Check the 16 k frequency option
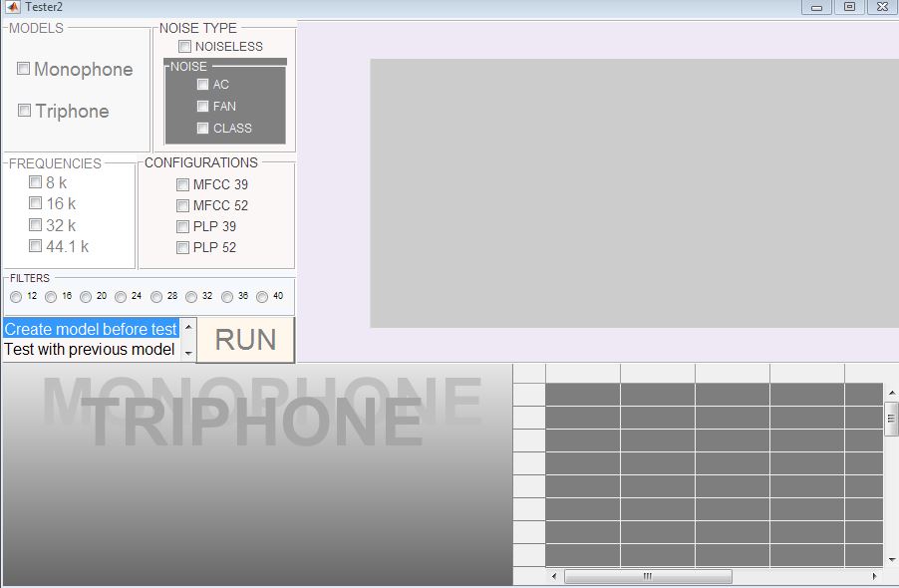This screenshot has height=588, width=899. point(36,203)
